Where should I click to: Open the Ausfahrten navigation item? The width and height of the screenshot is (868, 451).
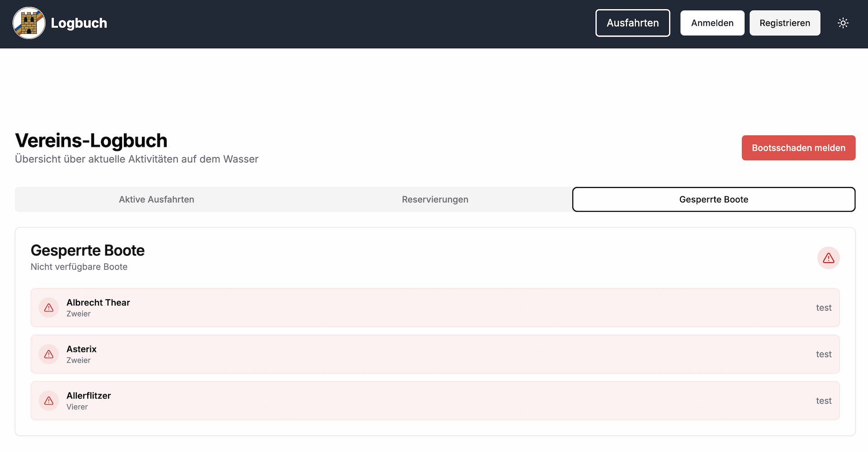[x=632, y=23]
